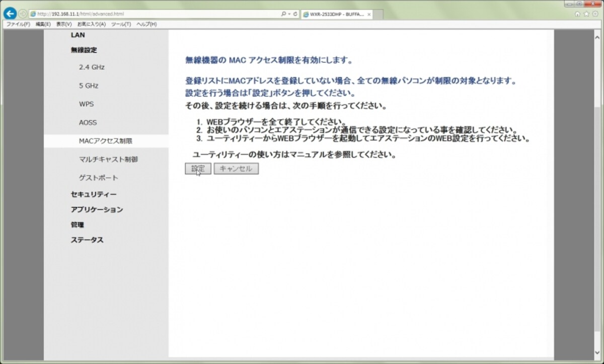Screen dimensions: 604x364
Task: Expand the アプリケーション section
Action: pos(97,209)
